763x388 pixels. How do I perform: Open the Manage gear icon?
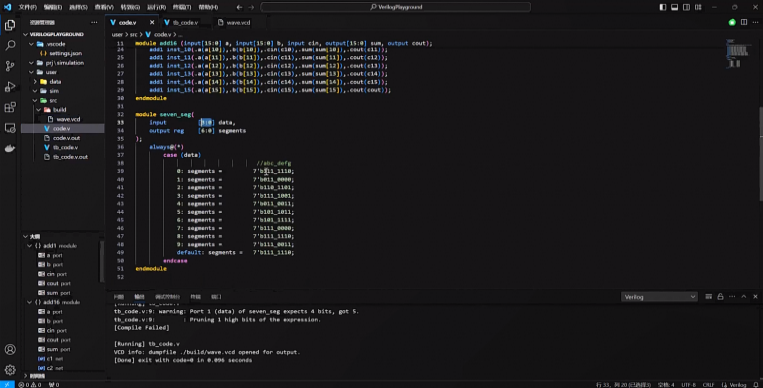click(x=10, y=370)
